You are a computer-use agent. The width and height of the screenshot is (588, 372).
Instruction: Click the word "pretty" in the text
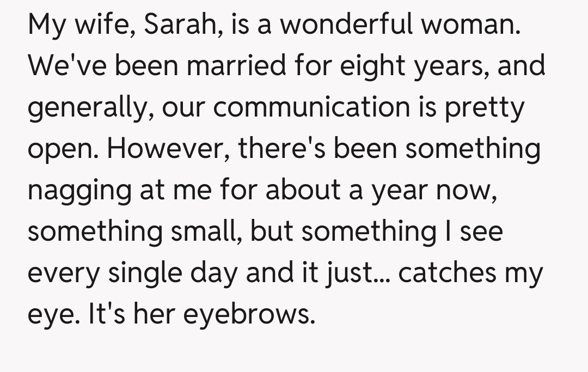coord(484,108)
